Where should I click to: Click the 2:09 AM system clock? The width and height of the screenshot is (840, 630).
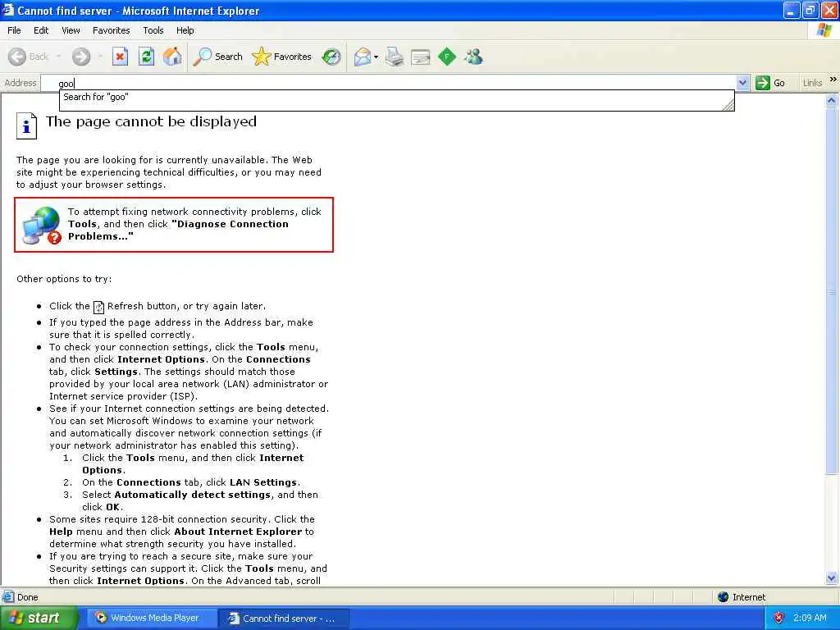810,618
